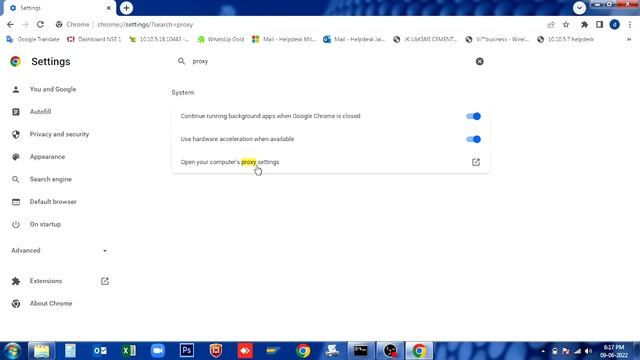Image resolution: width=640 pixels, height=360 pixels.
Task: Open About Chrome page
Action: click(51, 304)
